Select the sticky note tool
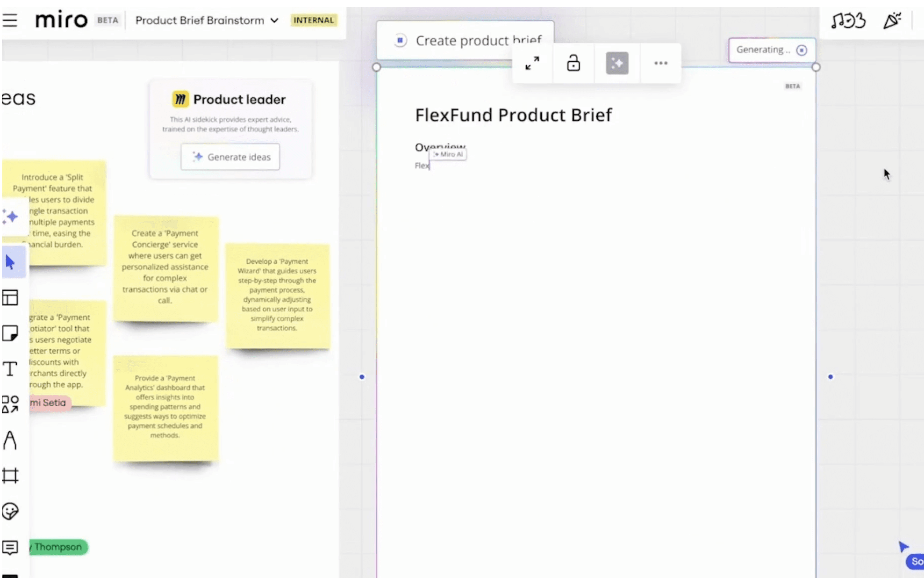This screenshot has height=578, width=924. pyautogui.click(x=10, y=333)
